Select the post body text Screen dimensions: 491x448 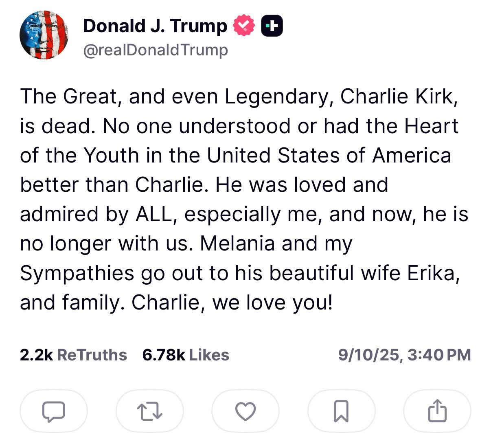(244, 199)
